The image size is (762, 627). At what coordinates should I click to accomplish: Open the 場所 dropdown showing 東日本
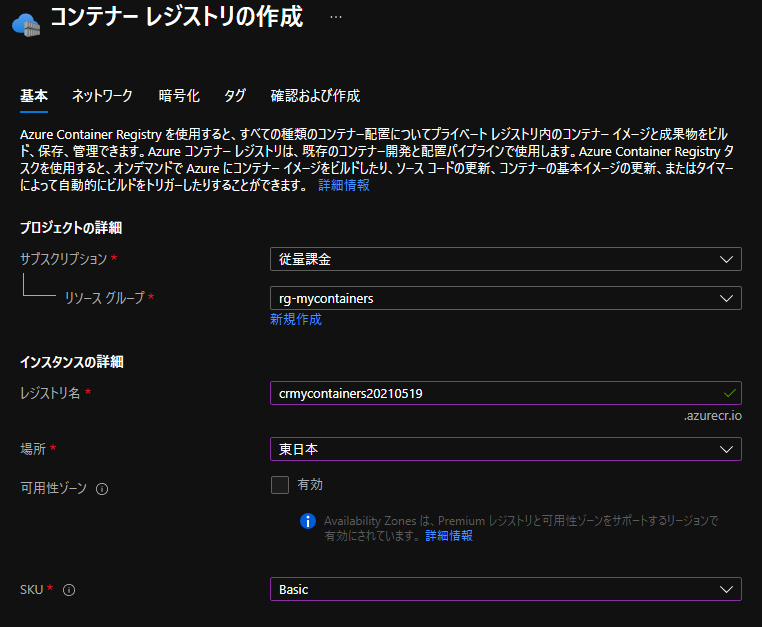click(505, 449)
